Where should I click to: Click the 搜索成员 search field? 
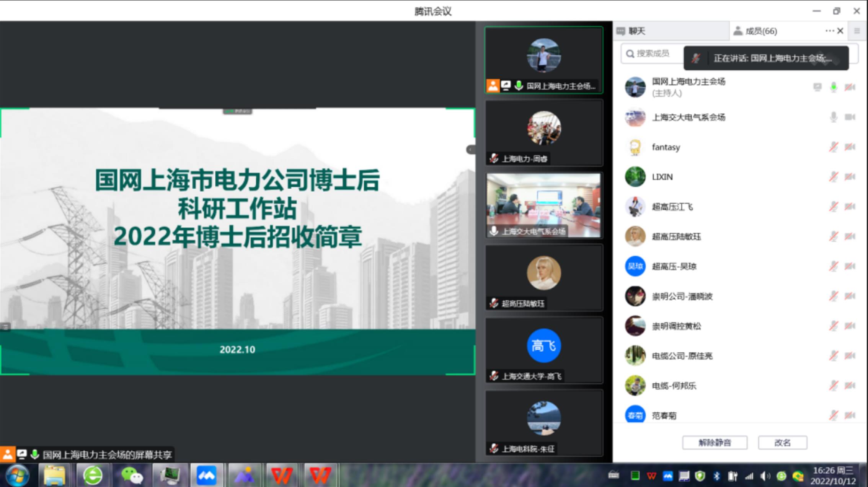tap(653, 54)
